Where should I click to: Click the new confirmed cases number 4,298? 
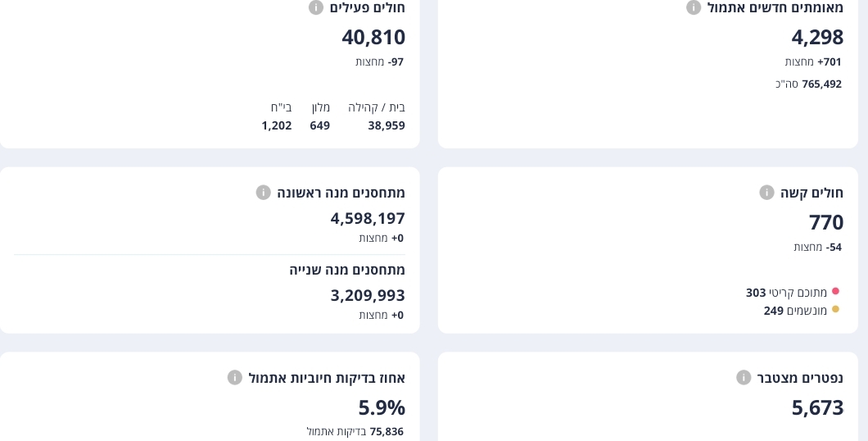click(817, 37)
